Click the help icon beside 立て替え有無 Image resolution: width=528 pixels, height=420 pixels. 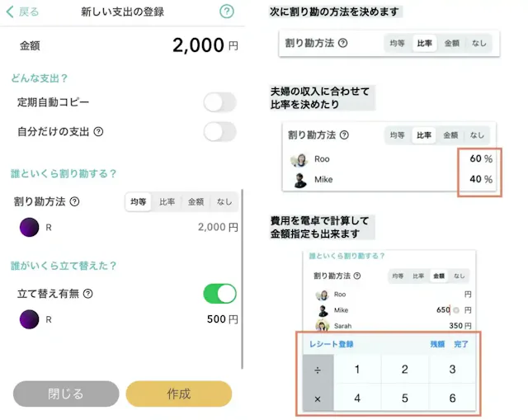pyautogui.click(x=87, y=293)
